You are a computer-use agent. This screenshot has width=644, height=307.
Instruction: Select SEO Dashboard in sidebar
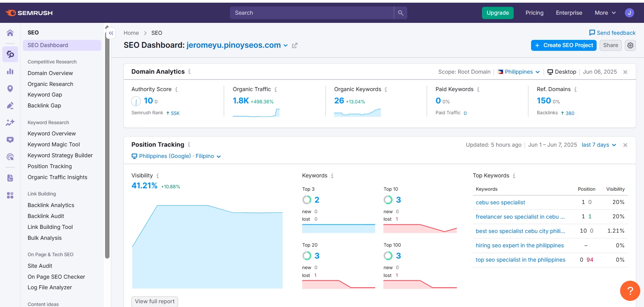62,45
